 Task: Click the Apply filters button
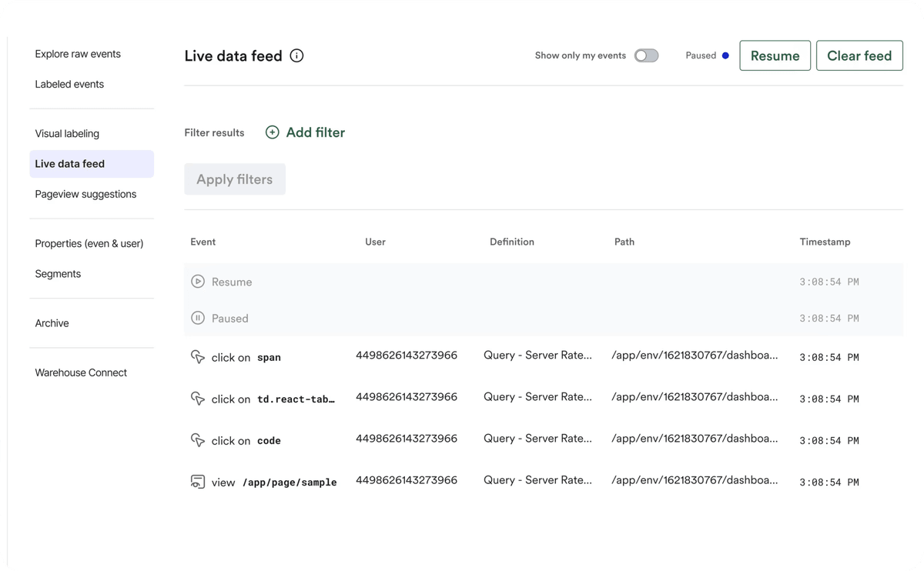pos(235,179)
